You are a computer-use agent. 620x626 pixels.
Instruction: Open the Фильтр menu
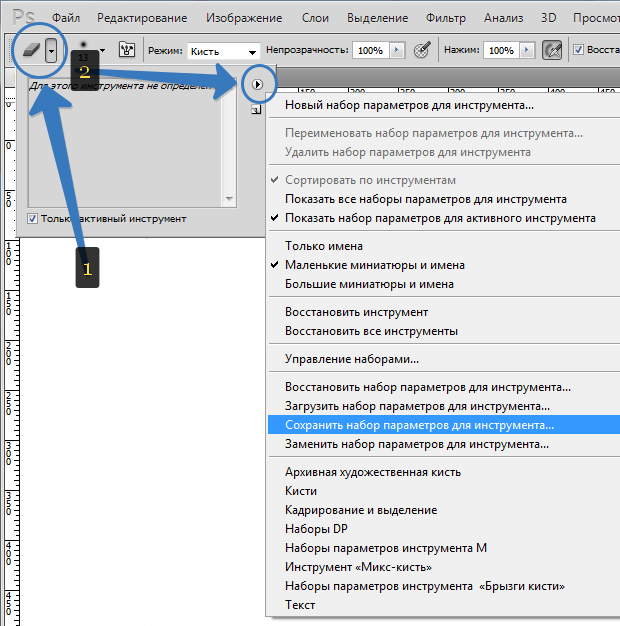[446, 18]
